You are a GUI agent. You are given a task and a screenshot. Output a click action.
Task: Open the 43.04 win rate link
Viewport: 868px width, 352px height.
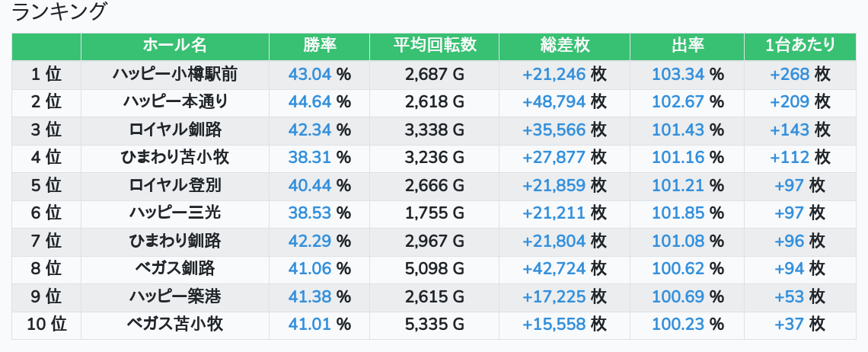pyautogui.click(x=310, y=74)
